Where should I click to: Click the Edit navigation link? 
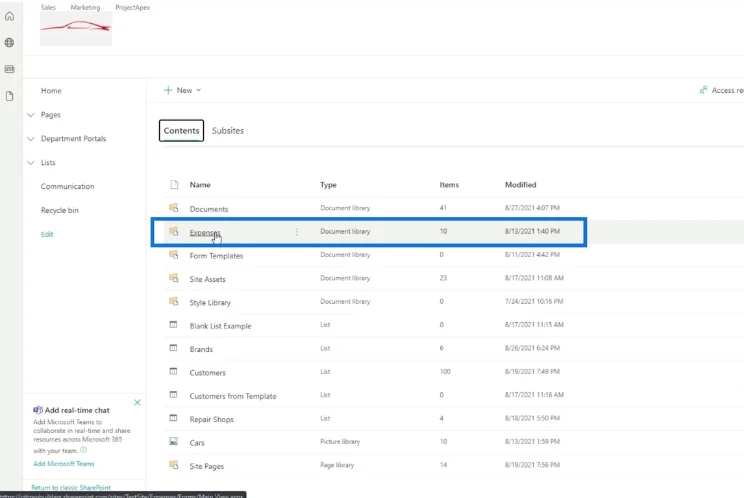tap(47, 234)
